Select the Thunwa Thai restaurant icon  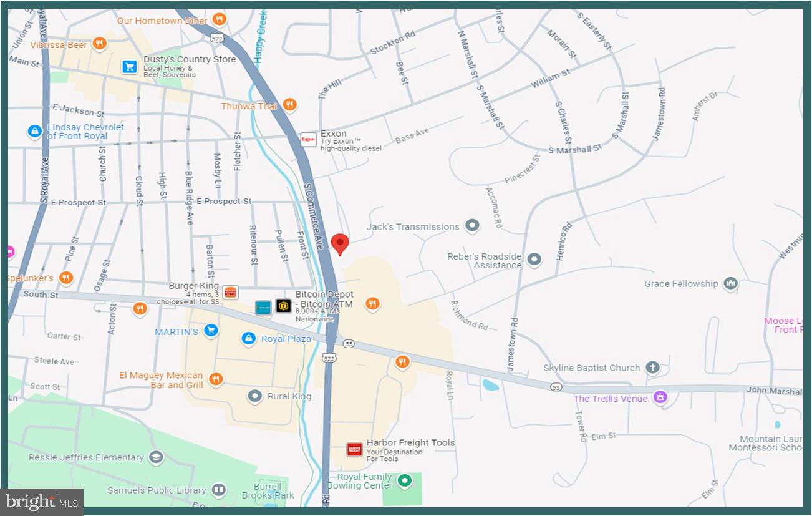click(x=289, y=105)
